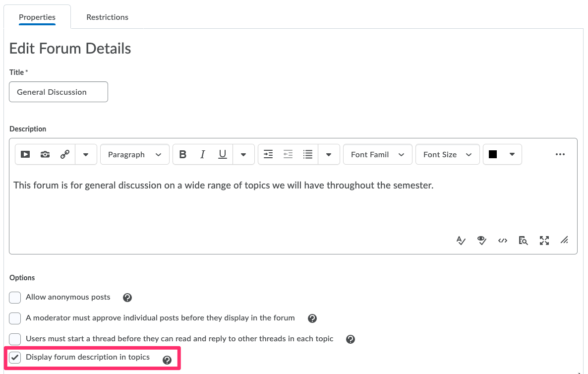The image size is (588, 374).
Task: Apply italic formatting to text
Action: (x=202, y=154)
